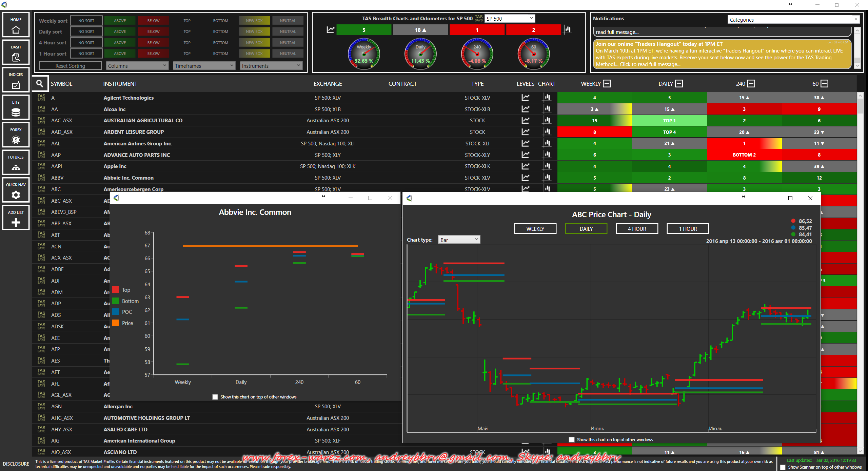The width and height of the screenshot is (868, 471).
Task: Expand the notification Categories dropdown
Action: (793, 20)
